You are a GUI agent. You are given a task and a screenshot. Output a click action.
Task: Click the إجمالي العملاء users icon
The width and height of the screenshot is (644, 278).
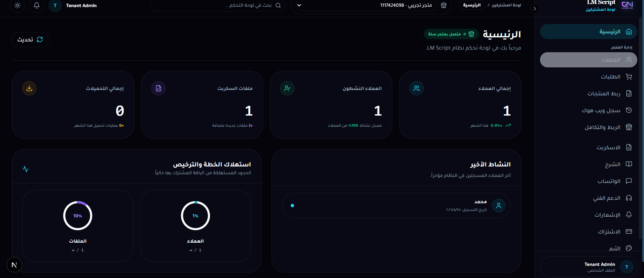point(417,88)
